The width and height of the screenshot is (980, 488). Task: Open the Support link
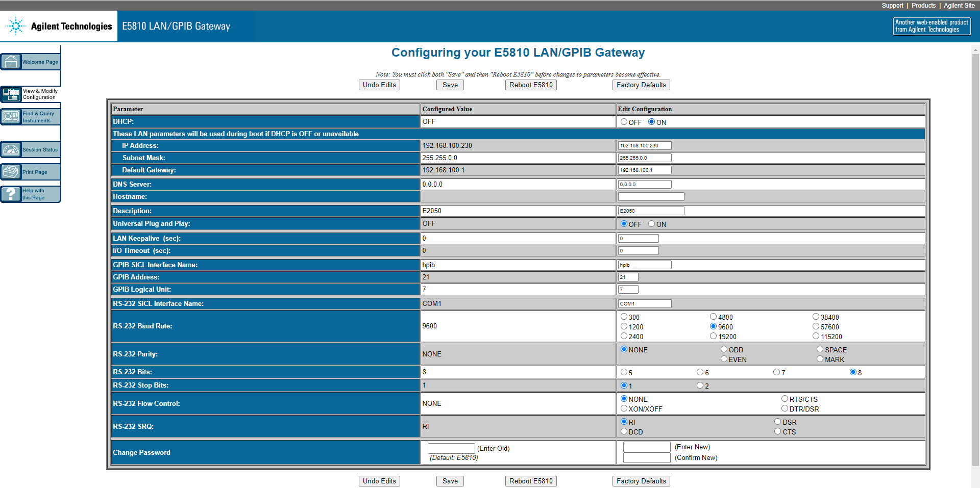tap(892, 6)
